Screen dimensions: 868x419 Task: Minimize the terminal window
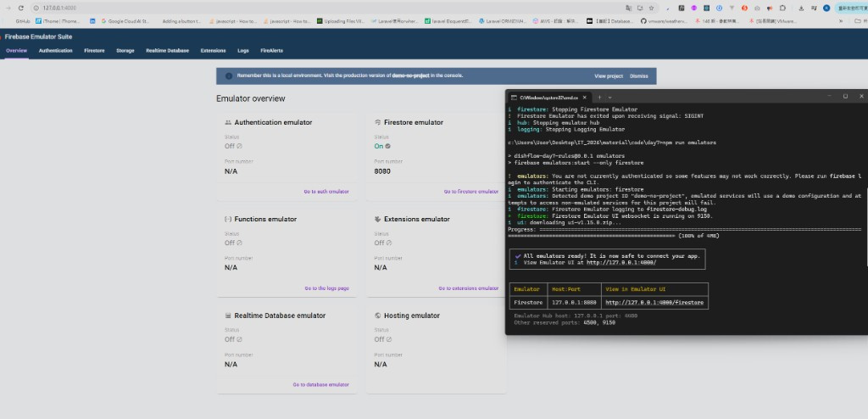[829, 96]
